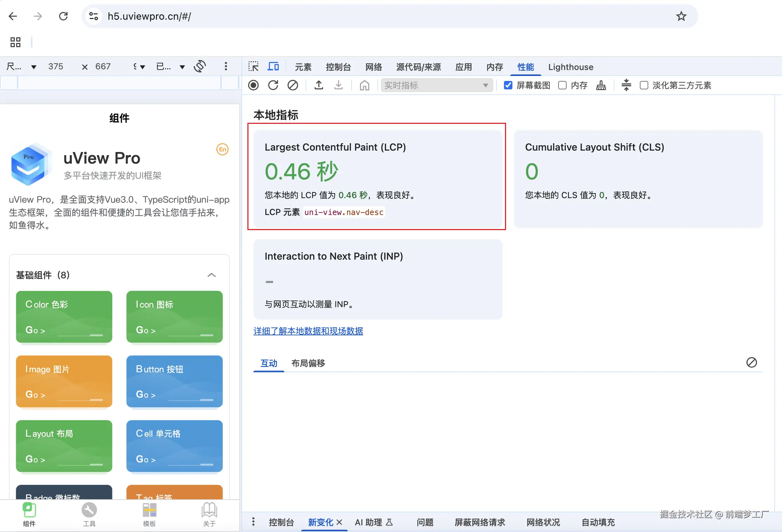Click the record performance button
Screen dimensions: 782x532
click(x=253, y=85)
